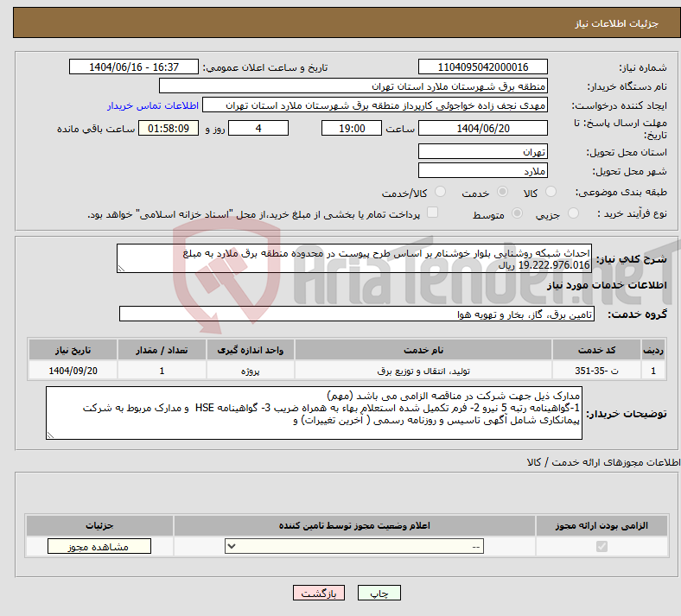Click the general description text area
681x616 pixels.
tap(354, 258)
